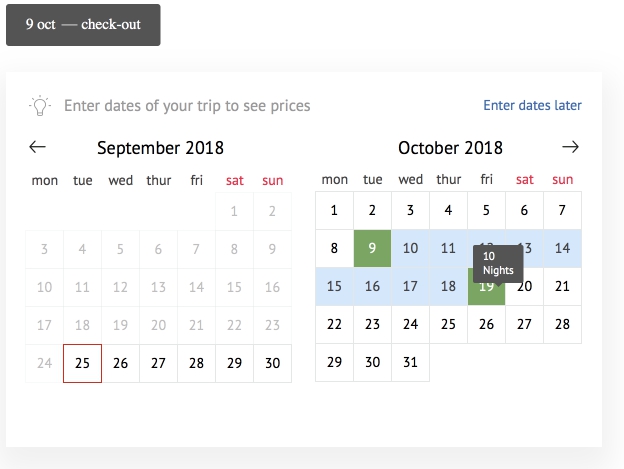The height and width of the screenshot is (469, 624).
Task: Click the October 2018 month heading
Action: coord(450,148)
